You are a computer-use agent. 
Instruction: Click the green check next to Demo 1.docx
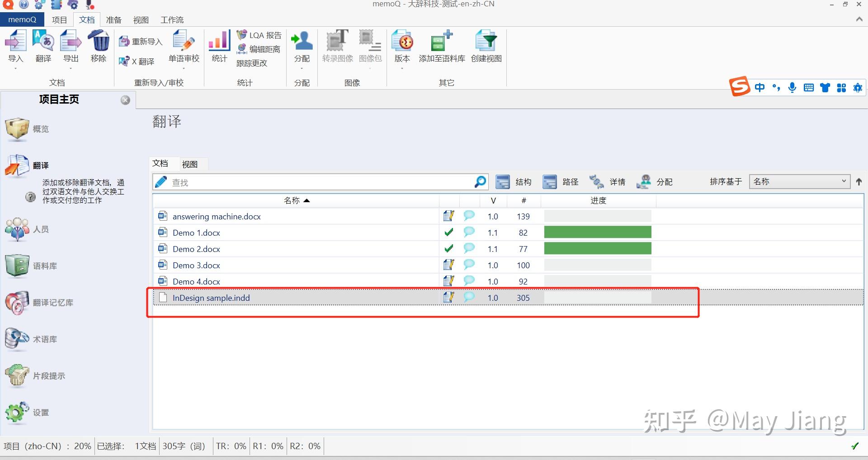448,232
